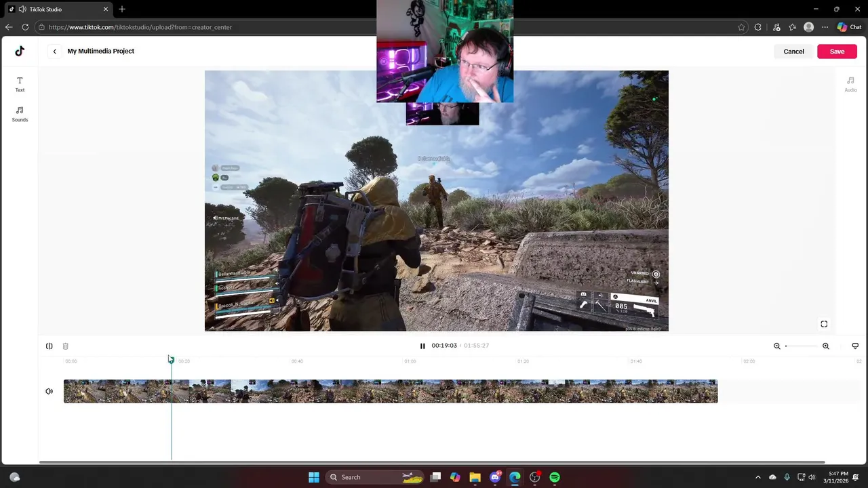This screenshot has height=488, width=868.
Task: Enter fullscreen preview
Action: pyautogui.click(x=824, y=324)
